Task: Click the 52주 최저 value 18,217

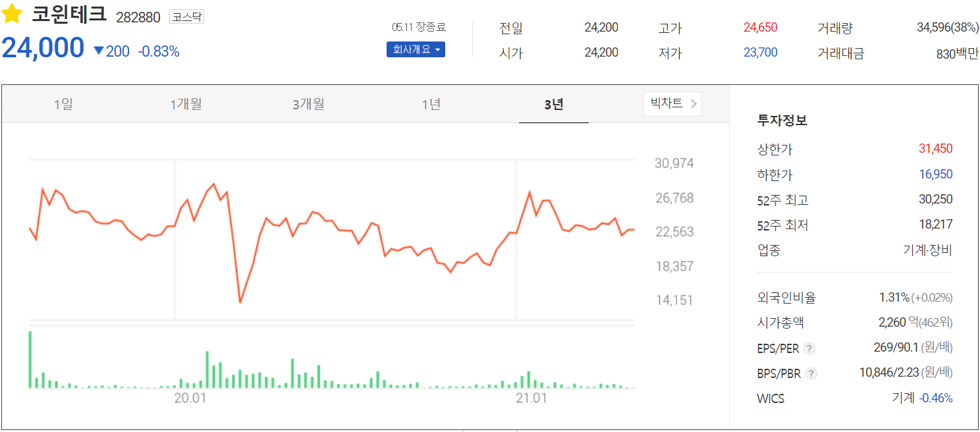Action: pyautogui.click(x=935, y=225)
